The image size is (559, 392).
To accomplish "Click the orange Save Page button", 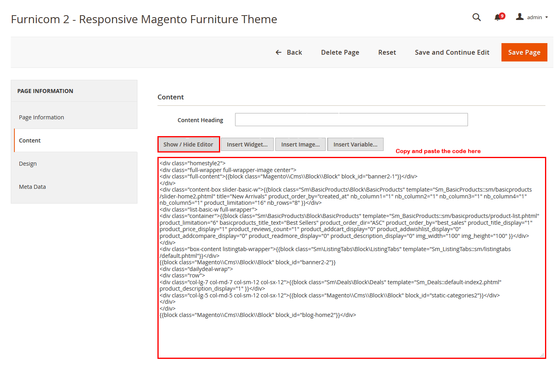I will pyautogui.click(x=524, y=52).
